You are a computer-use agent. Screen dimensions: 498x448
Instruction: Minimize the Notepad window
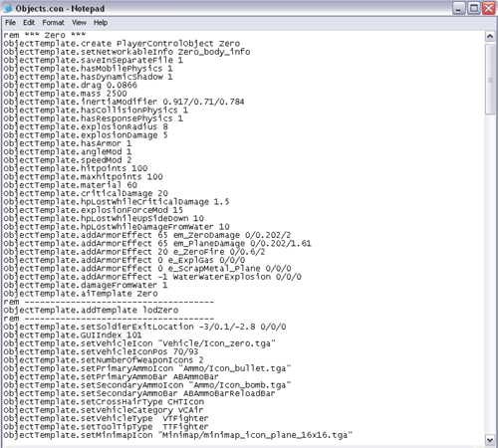(x=458, y=8)
